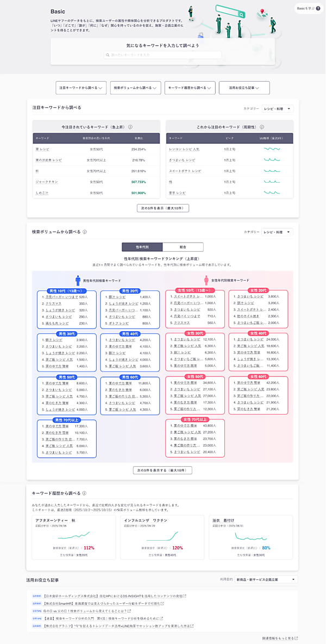Image resolution: width=326 pixels, height=644 pixels.
Task: Open the category dropdown in 検索ボリューム section
Action: 278,232
